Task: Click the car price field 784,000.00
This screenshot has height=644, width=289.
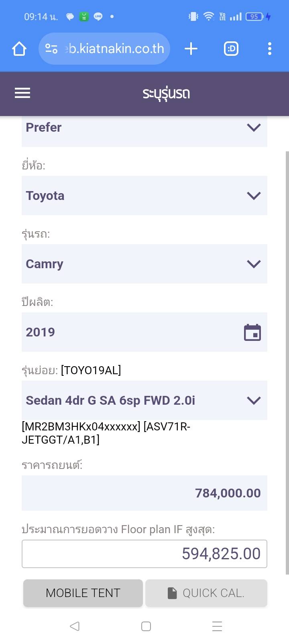Action: (144, 493)
